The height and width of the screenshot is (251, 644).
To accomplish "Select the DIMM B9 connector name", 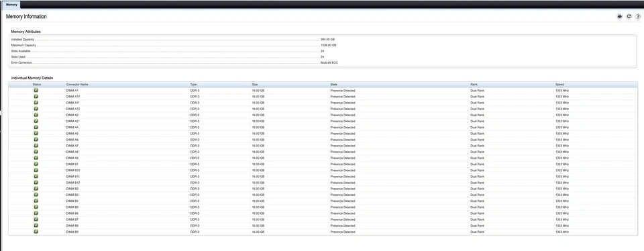I will (x=72, y=232).
